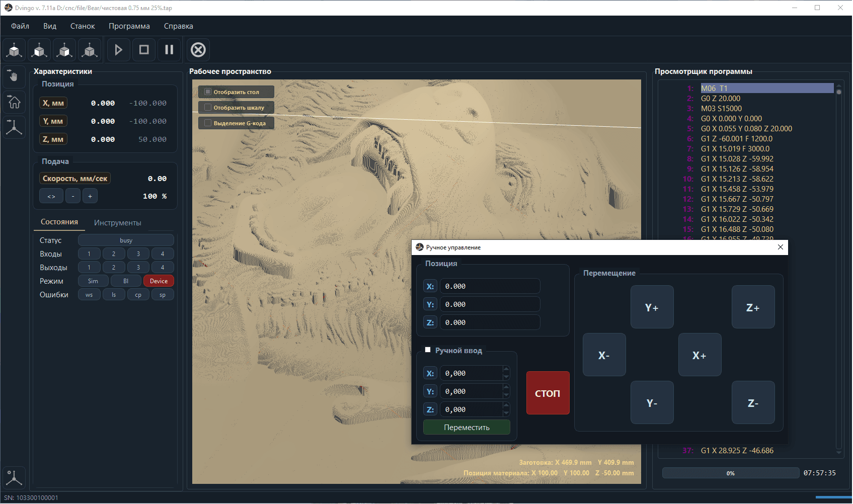Start the program with the play button
This screenshot has height=504, width=853.
(119, 50)
